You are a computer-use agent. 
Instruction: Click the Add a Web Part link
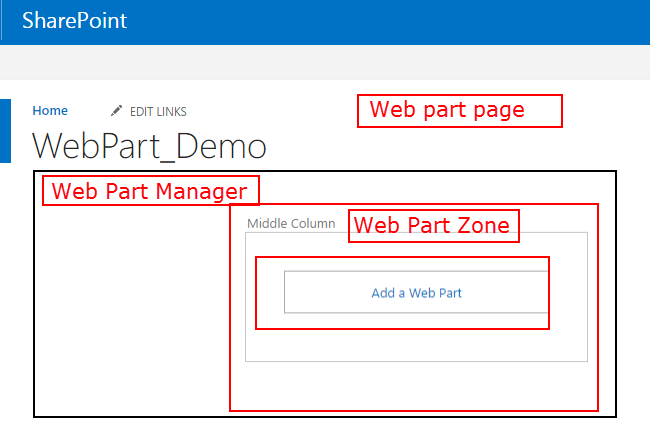pos(416,293)
